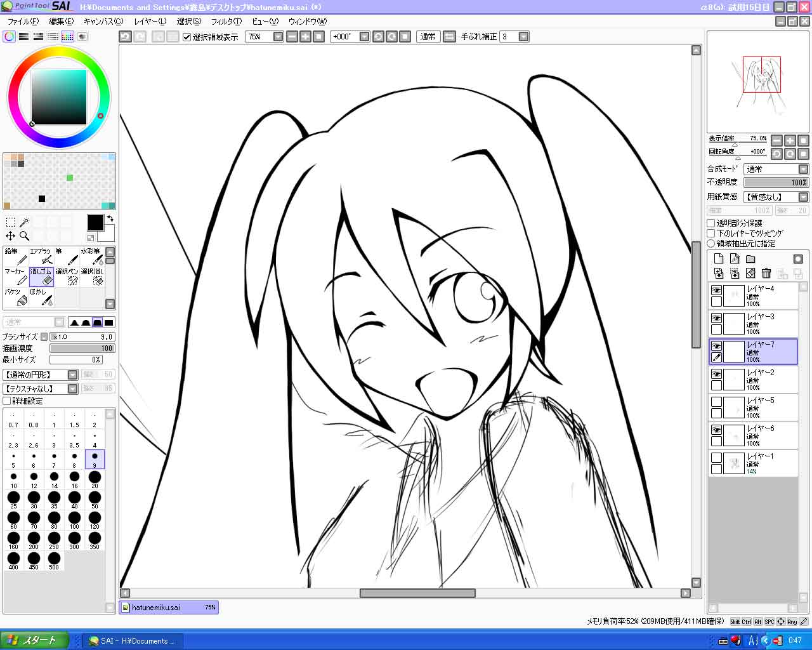Image resolution: width=812 pixels, height=650 pixels.
Task: Select the 水彩筆 watercolor brush tool
Action: pyautogui.click(x=92, y=256)
